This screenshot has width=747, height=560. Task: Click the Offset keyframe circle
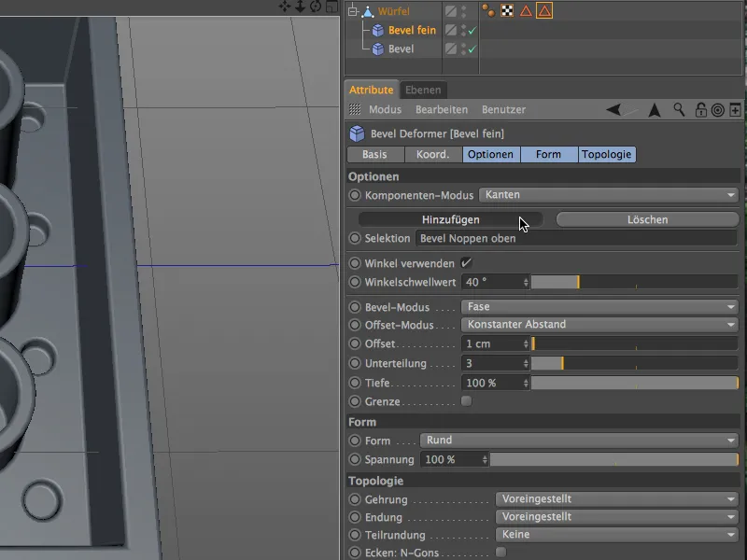click(355, 343)
